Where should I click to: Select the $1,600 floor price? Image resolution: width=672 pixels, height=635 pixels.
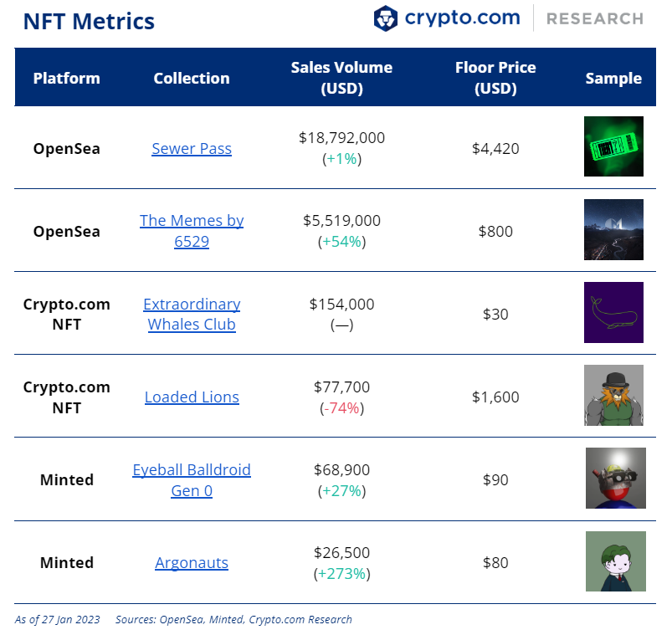pyautogui.click(x=495, y=397)
